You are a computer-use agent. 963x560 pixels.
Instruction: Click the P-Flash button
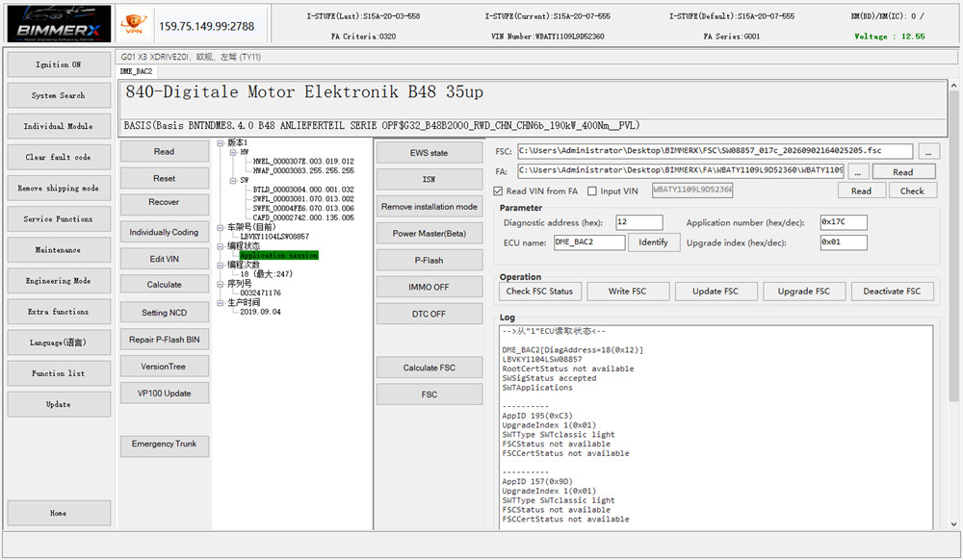(x=429, y=260)
